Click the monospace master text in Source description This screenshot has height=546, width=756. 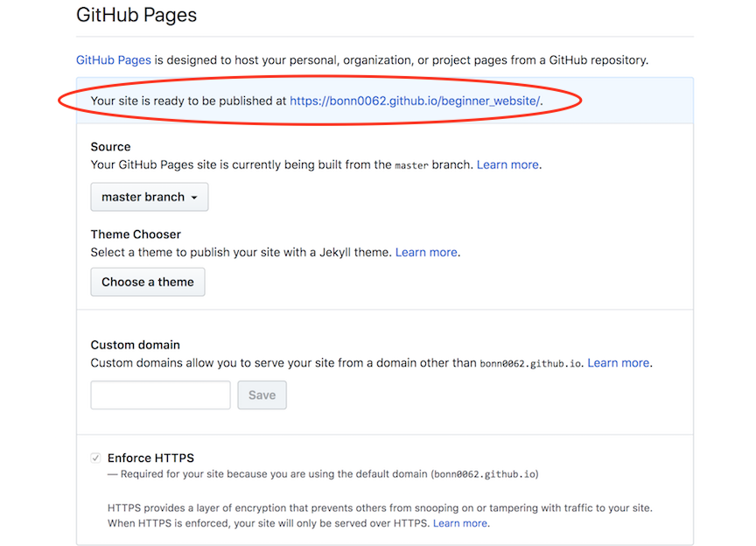[x=411, y=165]
